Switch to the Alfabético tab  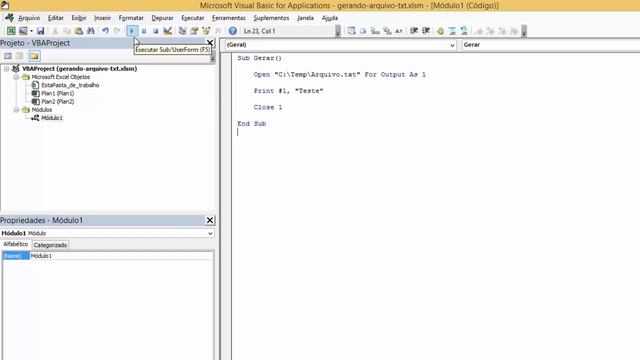click(16, 244)
